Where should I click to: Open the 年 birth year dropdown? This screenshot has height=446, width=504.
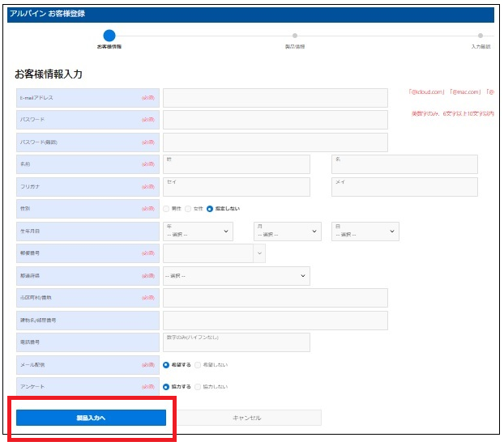tap(198, 231)
